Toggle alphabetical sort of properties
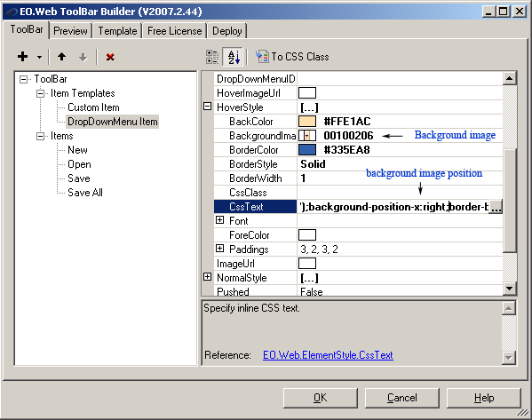The image size is (532, 420). pyautogui.click(x=234, y=57)
